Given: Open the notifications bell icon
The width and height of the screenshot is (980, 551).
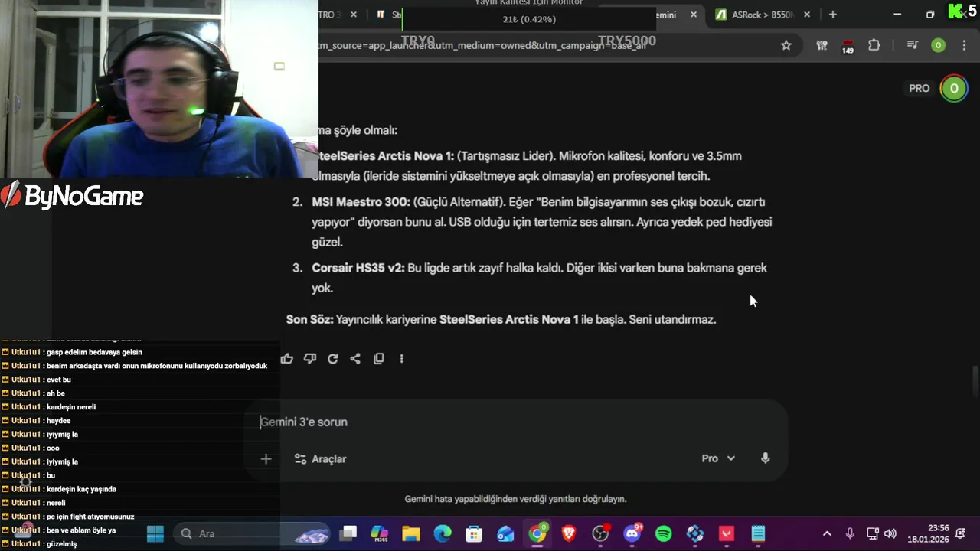Looking at the screenshot, I should point(960,533).
